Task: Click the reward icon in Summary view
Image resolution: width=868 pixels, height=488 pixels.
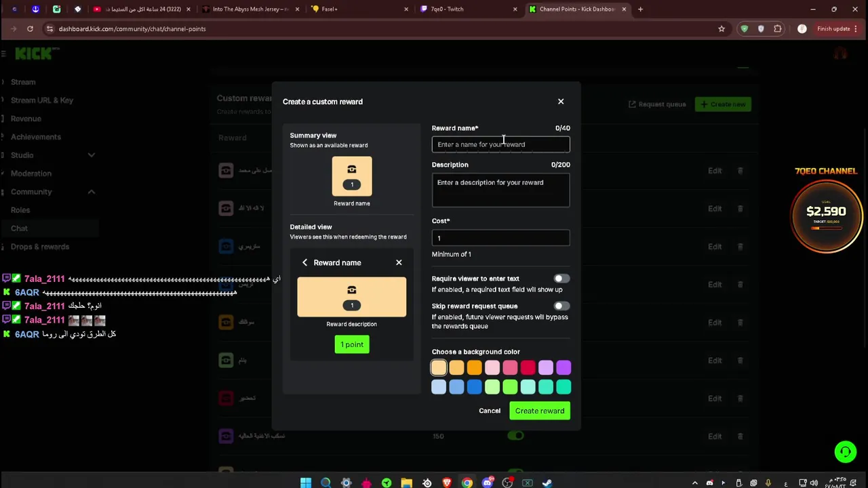Action: tap(352, 176)
